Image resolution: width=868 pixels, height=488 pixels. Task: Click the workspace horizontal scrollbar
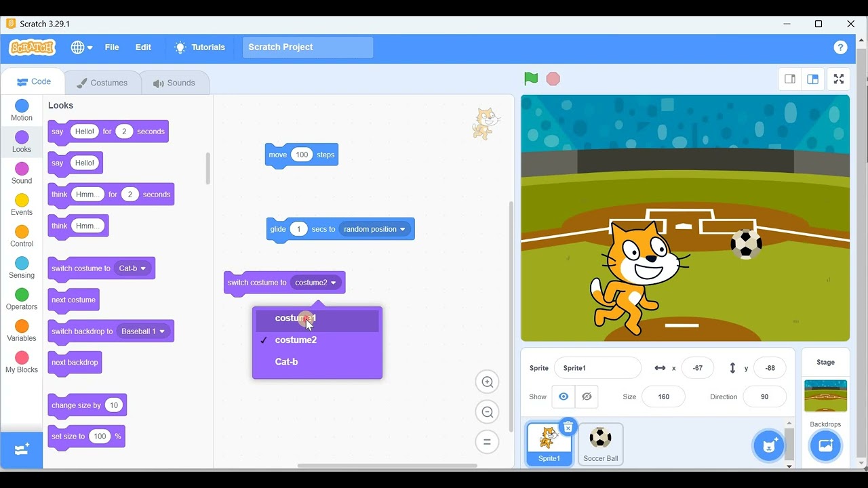point(387,466)
